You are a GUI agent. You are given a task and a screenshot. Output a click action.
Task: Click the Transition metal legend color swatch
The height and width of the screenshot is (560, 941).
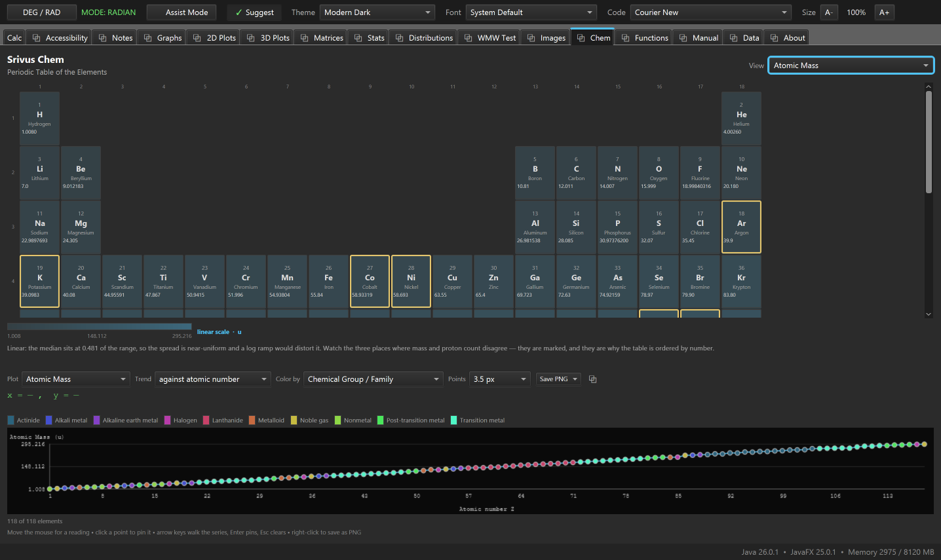click(453, 420)
